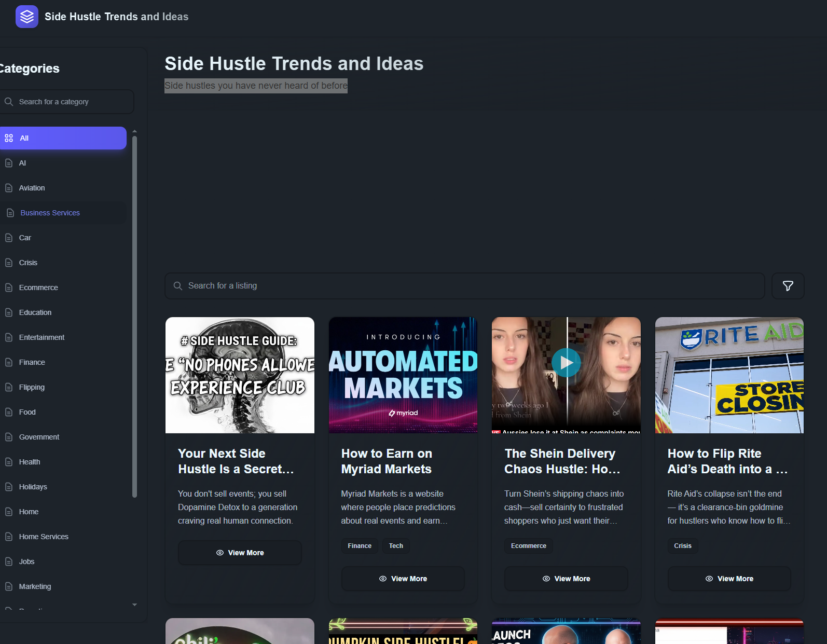Select the Marketing category
Image resolution: width=827 pixels, height=644 pixels.
(63, 586)
